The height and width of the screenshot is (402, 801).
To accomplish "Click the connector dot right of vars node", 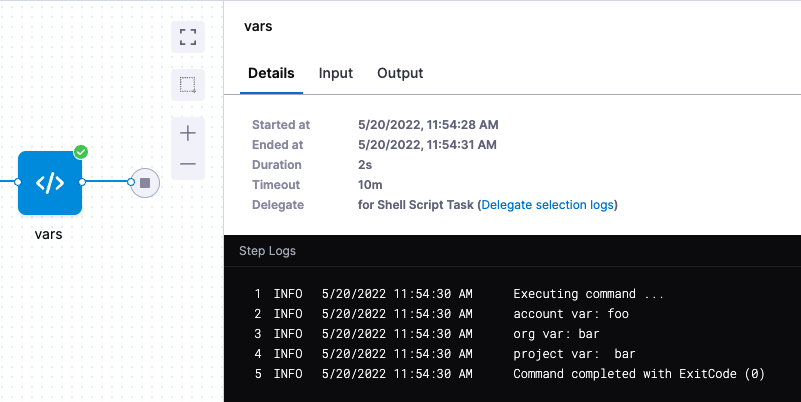I will (x=82, y=183).
